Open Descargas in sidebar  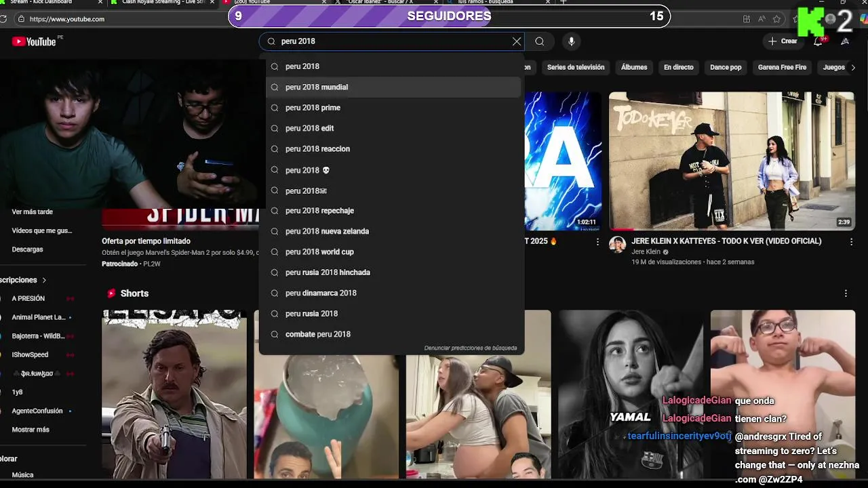[x=28, y=249]
